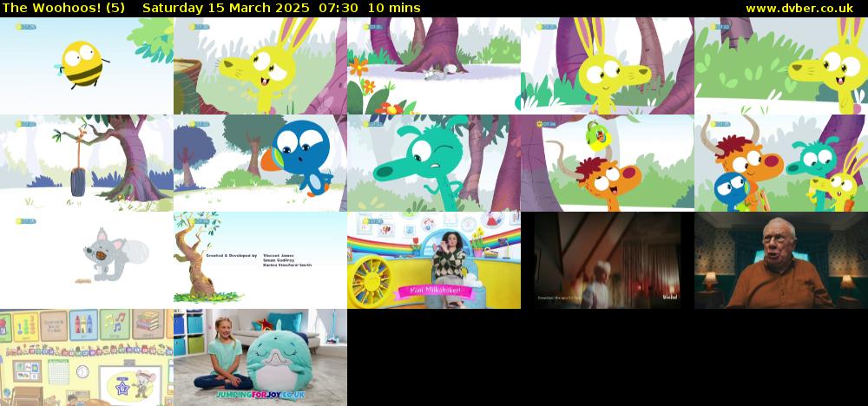Click the yellow rabbit between purple trees frame
Screen dimensions: 868x406
coord(608,66)
